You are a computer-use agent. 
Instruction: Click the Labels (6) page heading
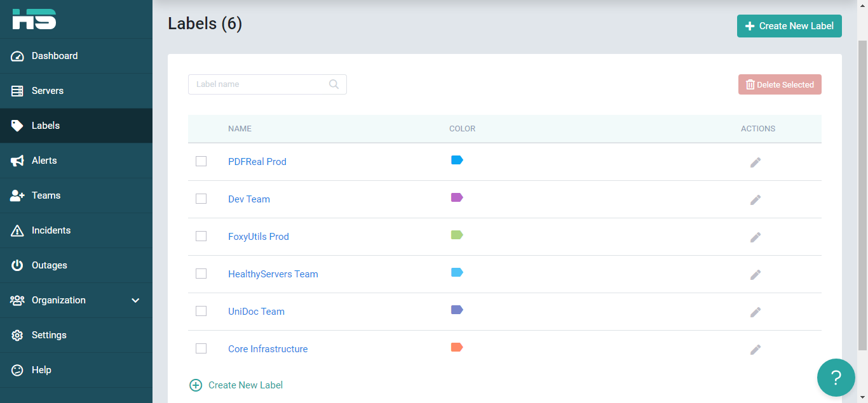coord(205,24)
